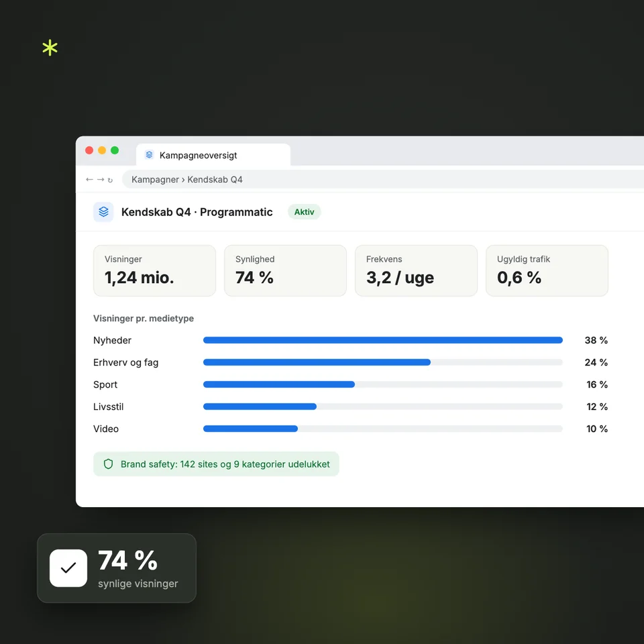The height and width of the screenshot is (644, 644).
Task: Close the window with the red button
Action: (89, 150)
